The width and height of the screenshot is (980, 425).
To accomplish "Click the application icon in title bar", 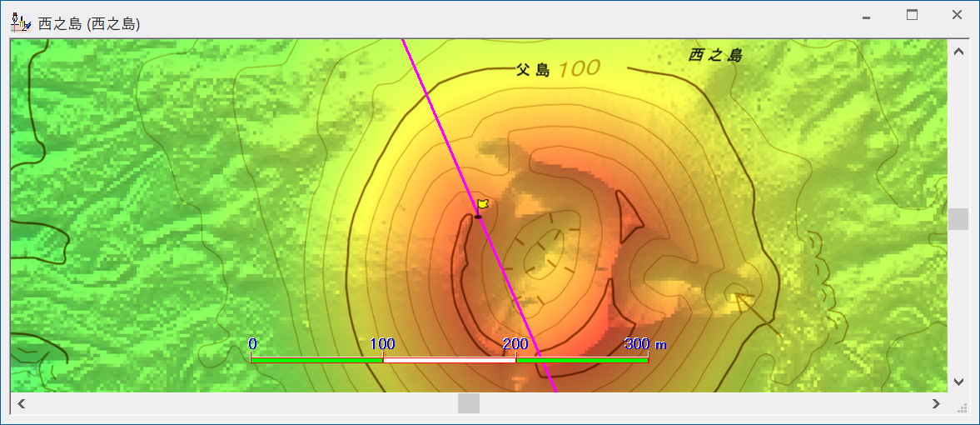I will pyautogui.click(x=22, y=23).
